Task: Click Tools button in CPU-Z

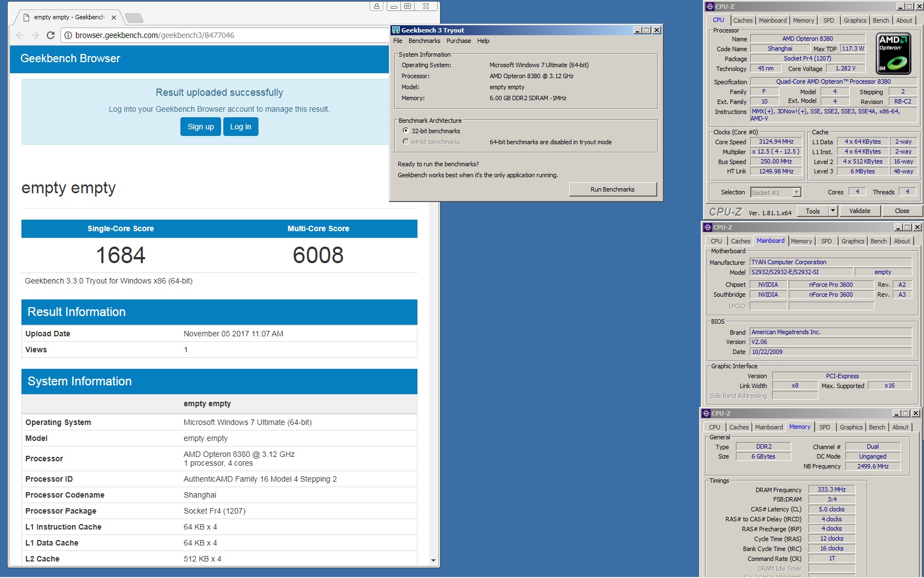Action: 813,211
